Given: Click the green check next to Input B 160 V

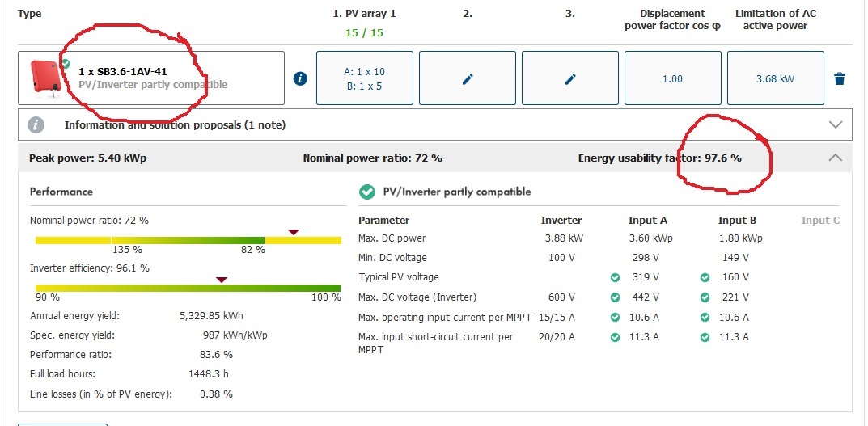Looking at the screenshot, I should pyautogui.click(x=705, y=277).
